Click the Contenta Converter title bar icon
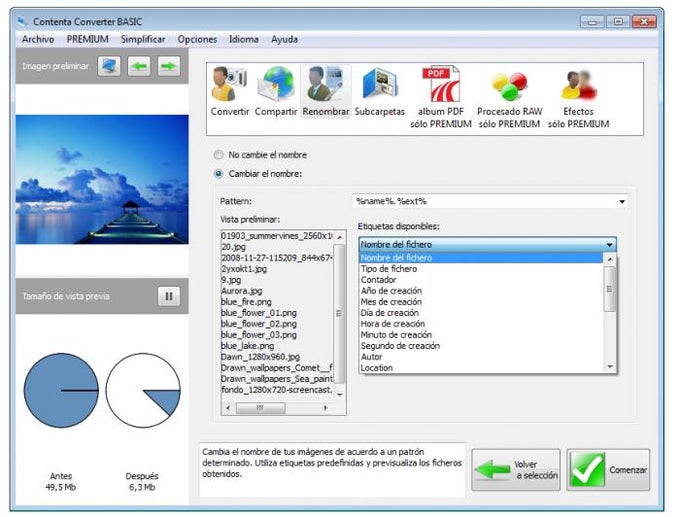The image size is (680, 517). click(23, 21)
